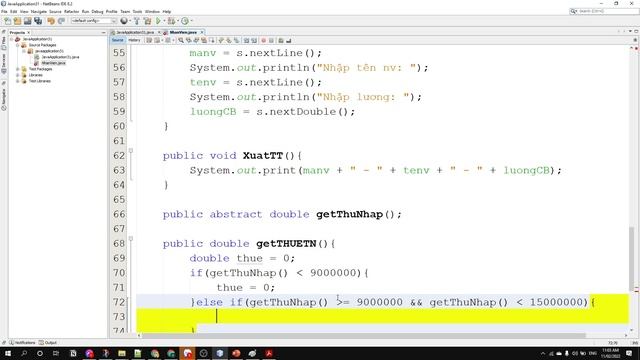Collapse the XuatTT method code fold
Screen dimensions: 640x360
131,151
